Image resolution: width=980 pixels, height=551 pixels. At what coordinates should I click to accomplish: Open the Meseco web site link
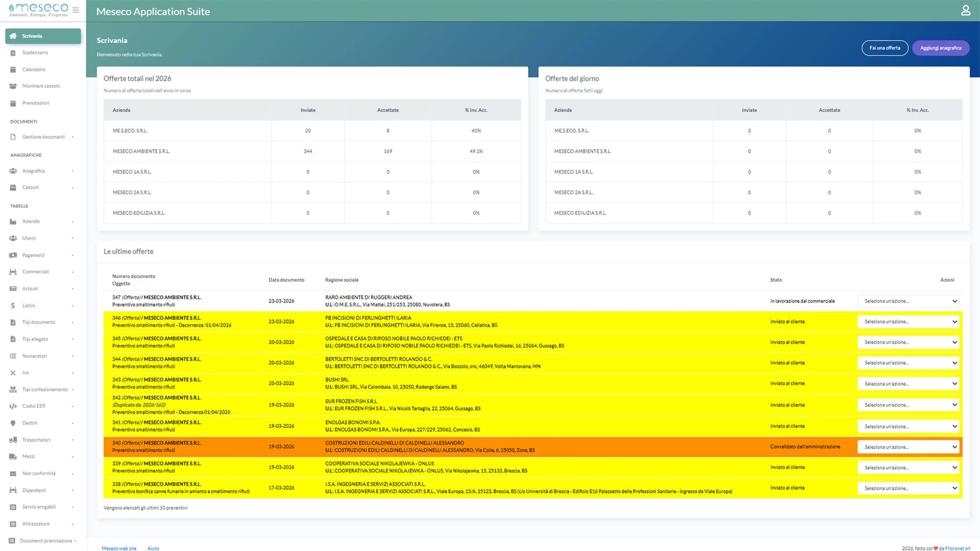pos(119,548)
